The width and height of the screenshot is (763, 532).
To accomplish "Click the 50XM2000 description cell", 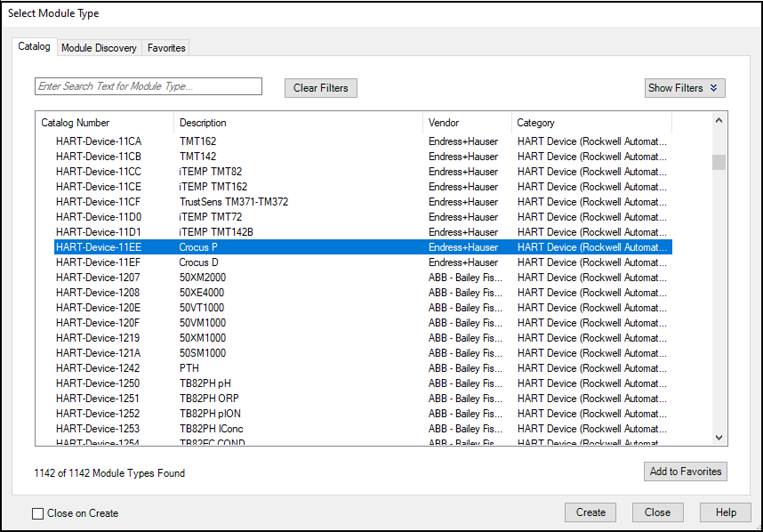I will point(203,278).
